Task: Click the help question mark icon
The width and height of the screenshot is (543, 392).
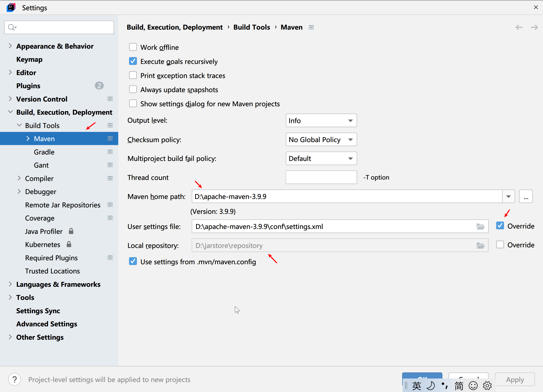Action: pos(14,379)
